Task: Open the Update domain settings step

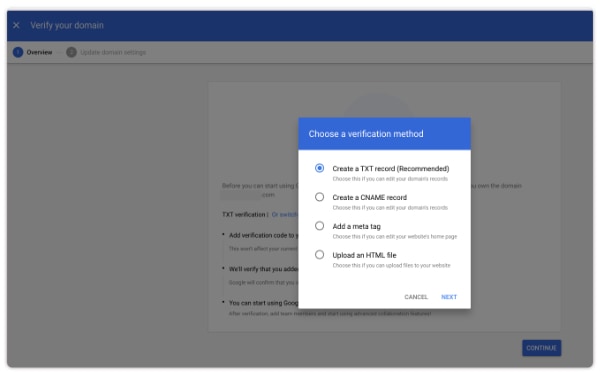Action: coord(113,52)
